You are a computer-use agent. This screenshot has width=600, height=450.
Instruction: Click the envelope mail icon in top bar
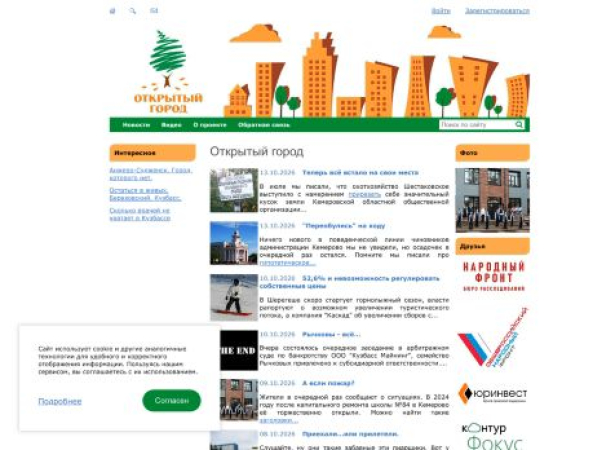(x=154, y=11)
